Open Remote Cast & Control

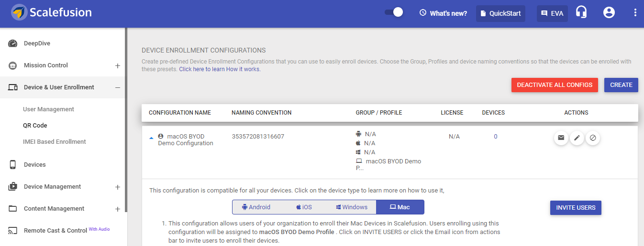tap(55, 231)
